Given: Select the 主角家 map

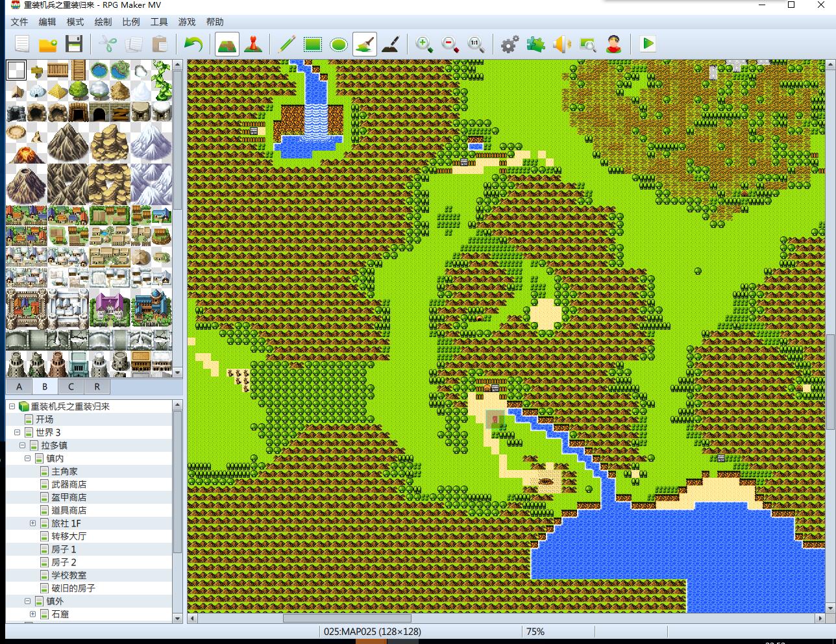Looking at the screenshot, I should coord(64,471).
